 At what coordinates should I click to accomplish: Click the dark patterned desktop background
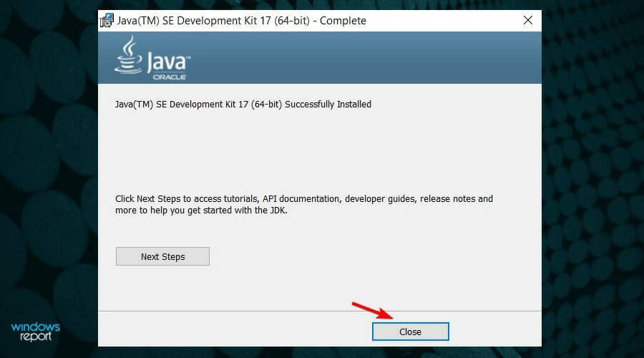coord(594,179)
